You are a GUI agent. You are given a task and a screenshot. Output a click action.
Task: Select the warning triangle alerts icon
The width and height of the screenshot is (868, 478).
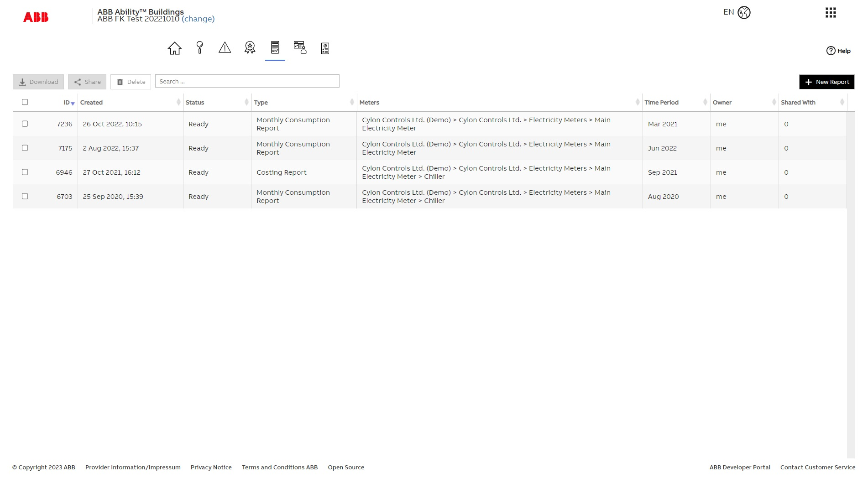click(225, 48)
